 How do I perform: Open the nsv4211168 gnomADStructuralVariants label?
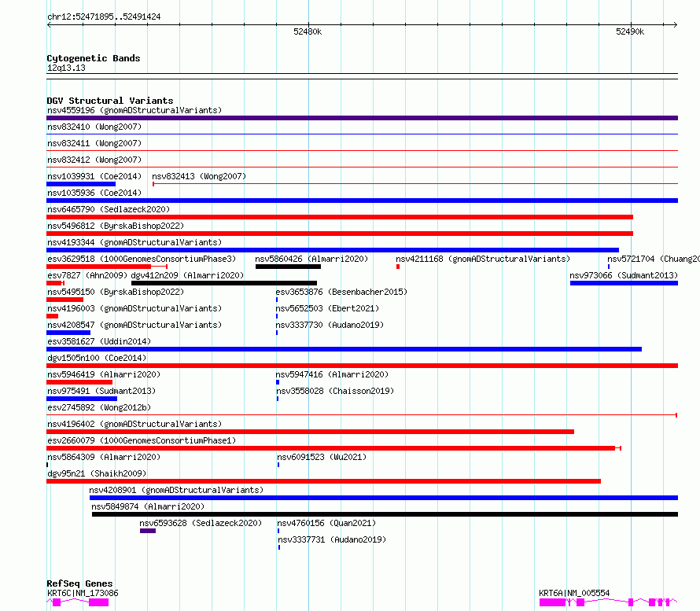(x=483, y=259)
